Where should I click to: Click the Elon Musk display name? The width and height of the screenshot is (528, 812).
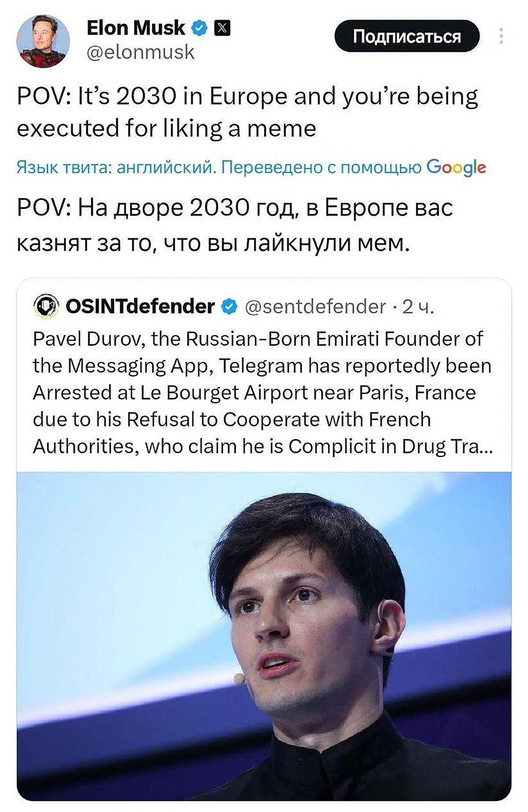pos(136,27)
